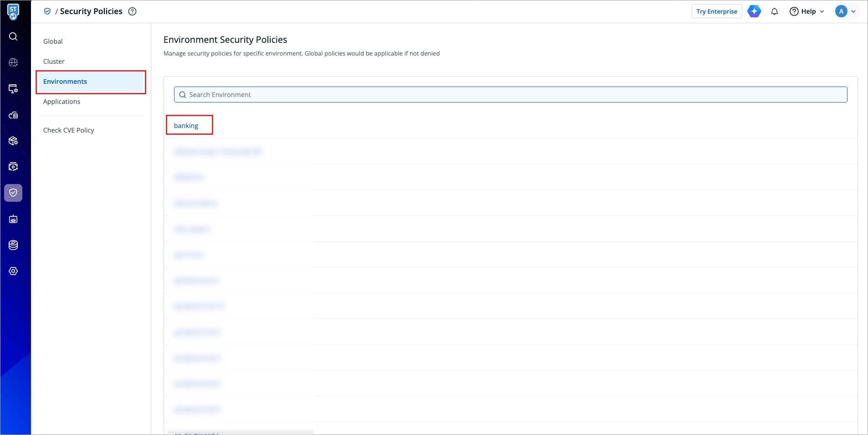Click the ST logo at top left

13,11
